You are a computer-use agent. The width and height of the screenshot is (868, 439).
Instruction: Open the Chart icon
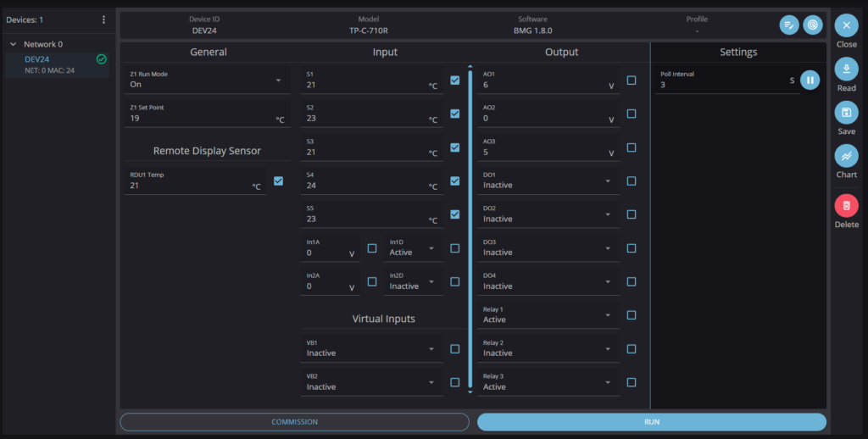click(x=846, y=156)
